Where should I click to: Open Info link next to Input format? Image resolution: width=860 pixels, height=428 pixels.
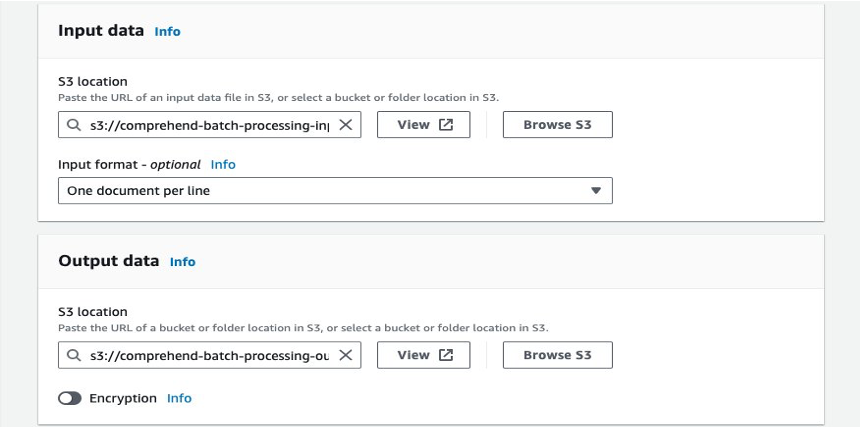pyautogui.click(x=223, y=165)
